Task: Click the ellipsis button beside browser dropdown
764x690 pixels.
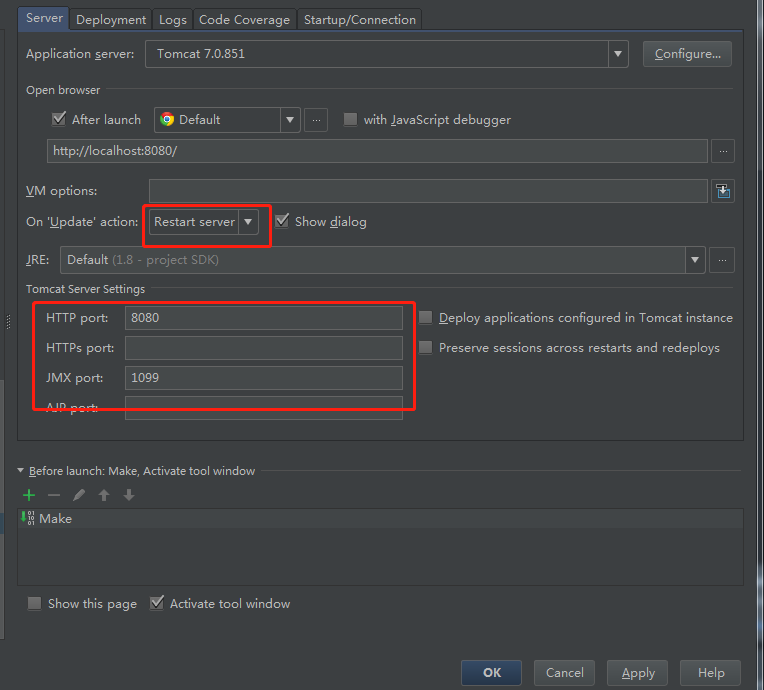Action: pos(316,120)
